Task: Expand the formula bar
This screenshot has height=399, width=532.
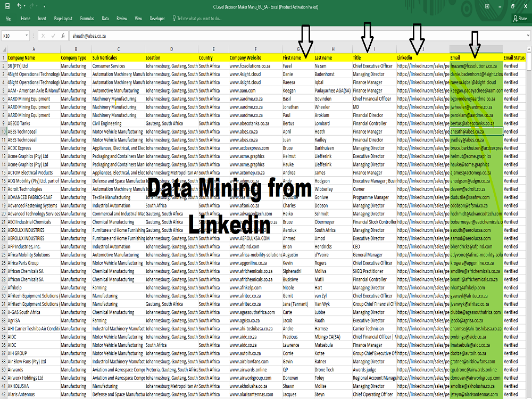Action: pyautogui.click(x=528, y=36)
